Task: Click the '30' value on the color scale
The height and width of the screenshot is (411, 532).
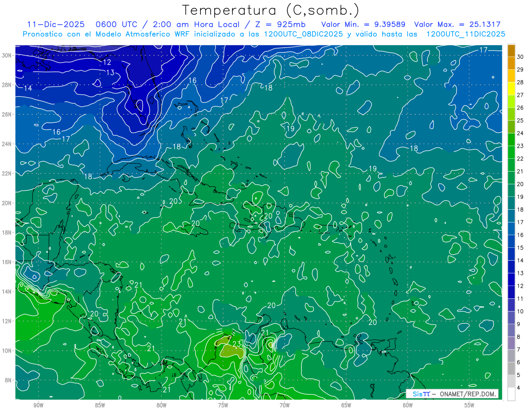Action: [x=520, y=57]
